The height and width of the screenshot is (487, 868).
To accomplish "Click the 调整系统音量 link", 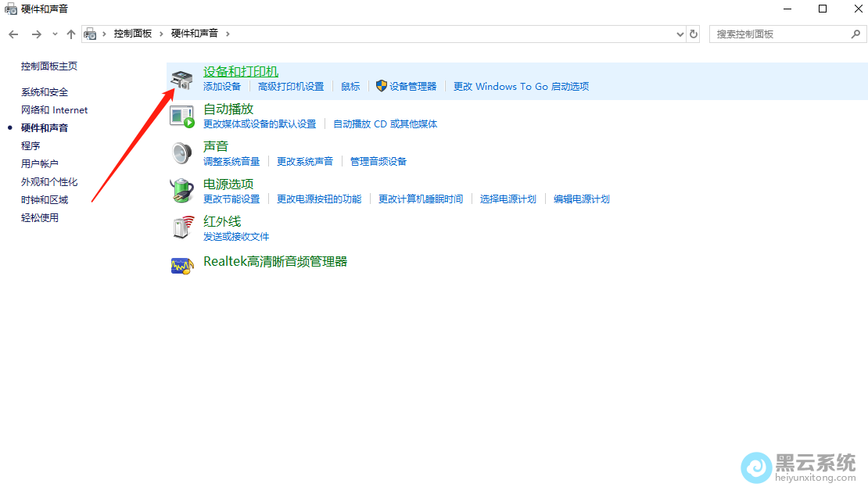I will [x=231, y=162].
